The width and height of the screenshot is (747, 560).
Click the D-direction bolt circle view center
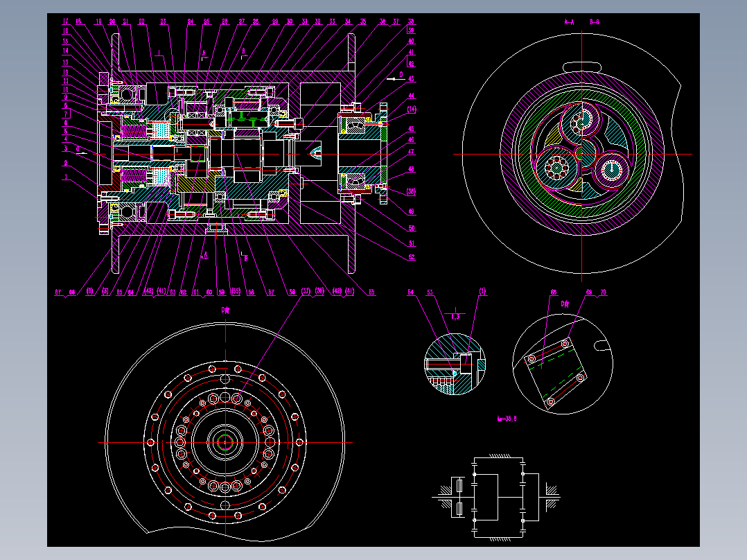click(225, 442)
